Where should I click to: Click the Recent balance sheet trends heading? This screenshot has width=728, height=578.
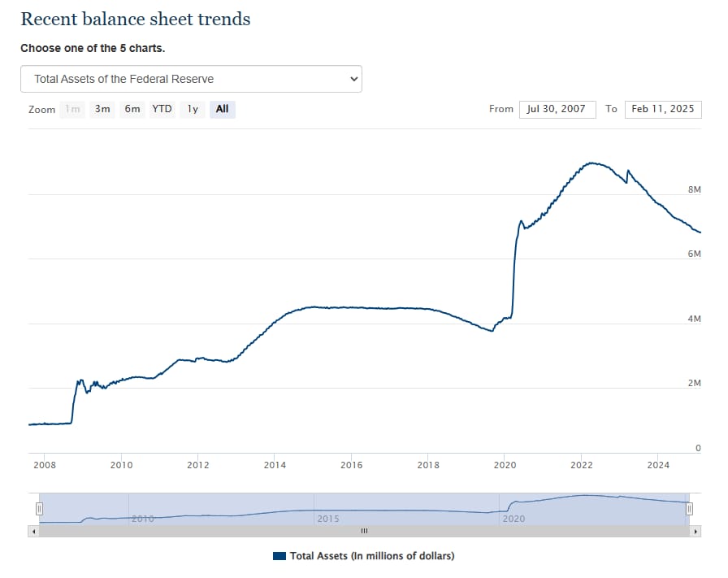136,19
